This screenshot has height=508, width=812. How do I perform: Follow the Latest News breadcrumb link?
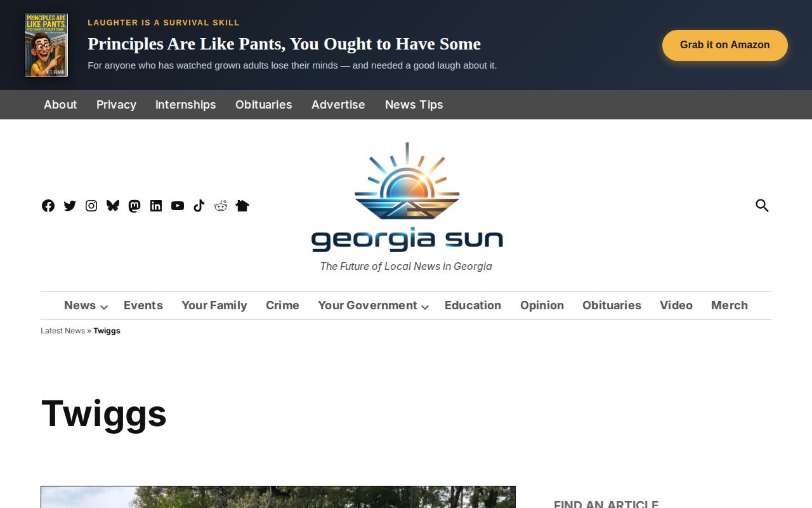pos(63,331)
